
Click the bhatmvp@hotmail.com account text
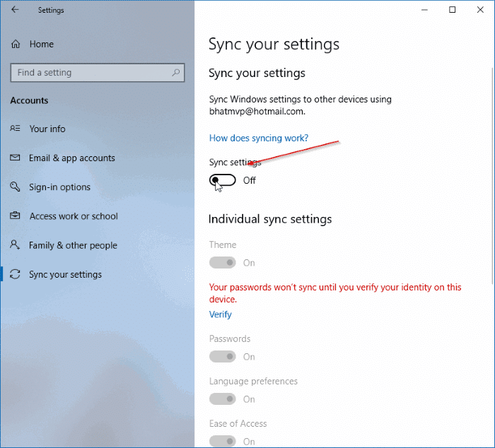tap(257, 112)
